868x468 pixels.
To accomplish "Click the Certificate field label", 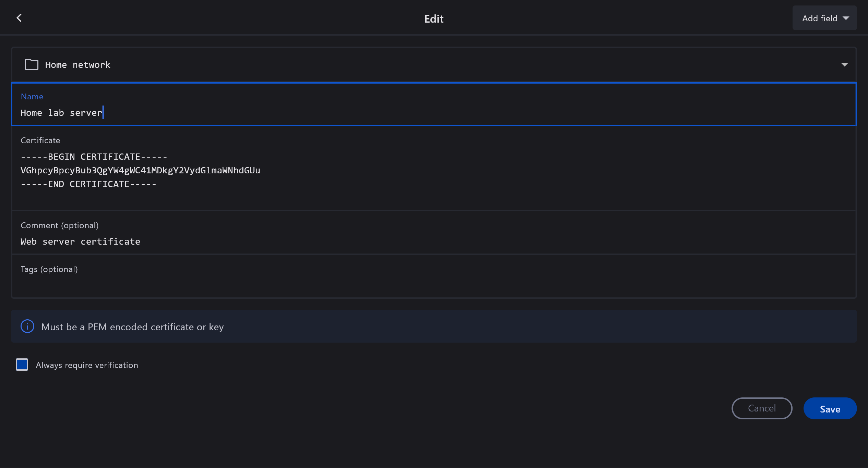I will pyautogui.click(x=40, y=140).
